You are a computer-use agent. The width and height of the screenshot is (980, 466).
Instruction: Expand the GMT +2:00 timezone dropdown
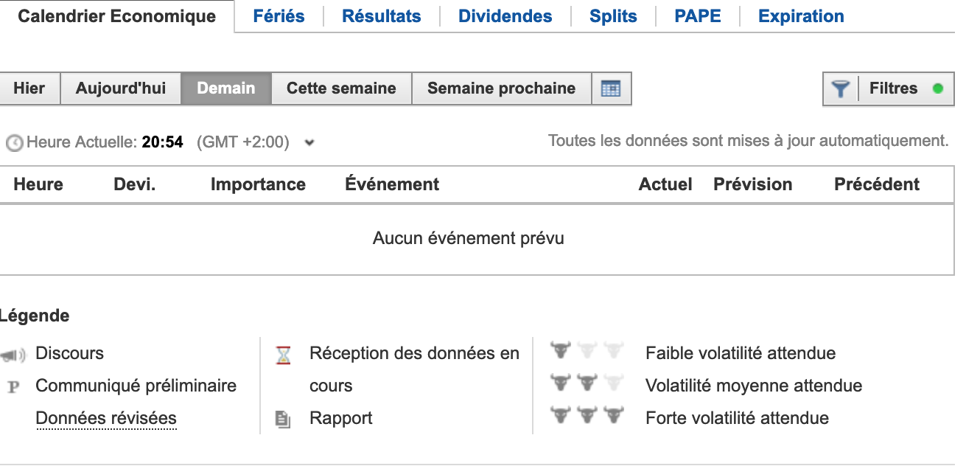[309, 143]
